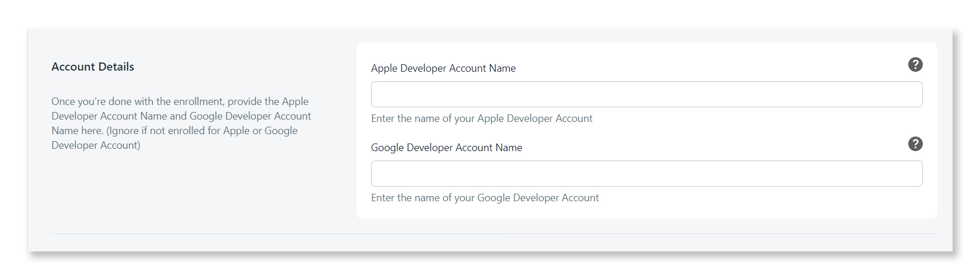This screenshot has height=280, width=980.
Task: Click 'Enter the name' in Apple hint text
Action: pos(405,118)
